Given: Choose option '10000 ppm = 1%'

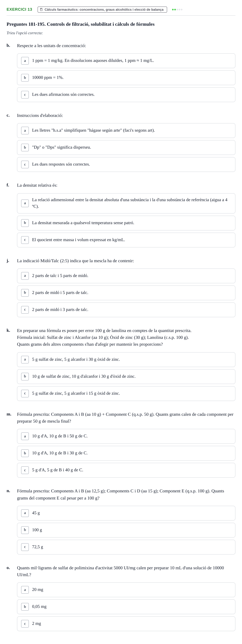Looking at the screenshot, I should (x=126, y=78).
